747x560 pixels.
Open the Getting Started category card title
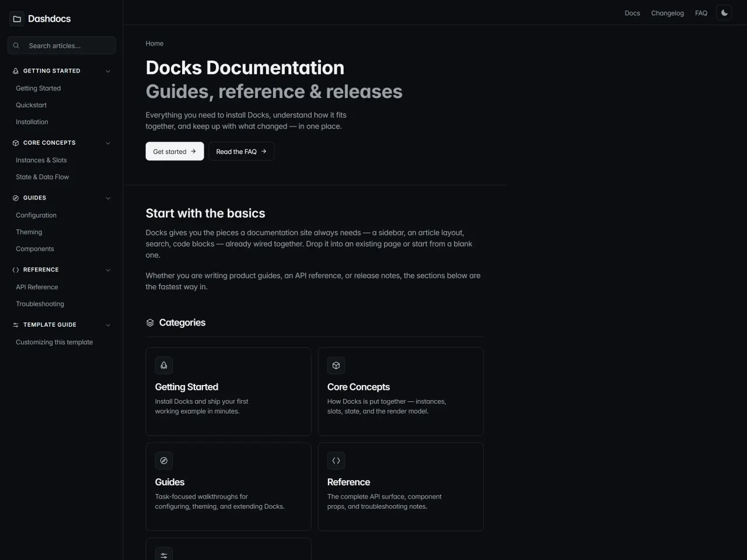pyautogui.click(x=187, y=387)
